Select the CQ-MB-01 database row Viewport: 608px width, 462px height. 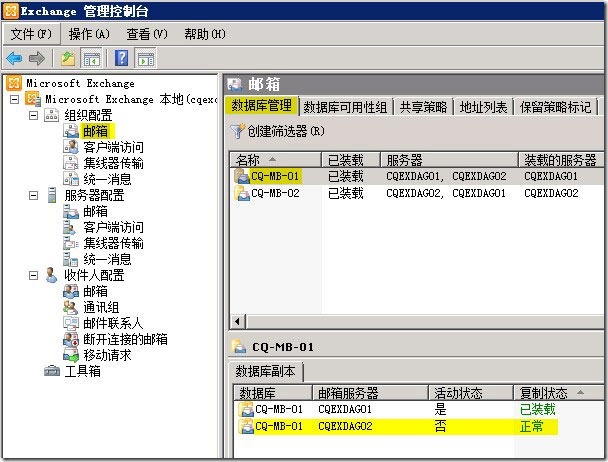[x=417, y=176]
